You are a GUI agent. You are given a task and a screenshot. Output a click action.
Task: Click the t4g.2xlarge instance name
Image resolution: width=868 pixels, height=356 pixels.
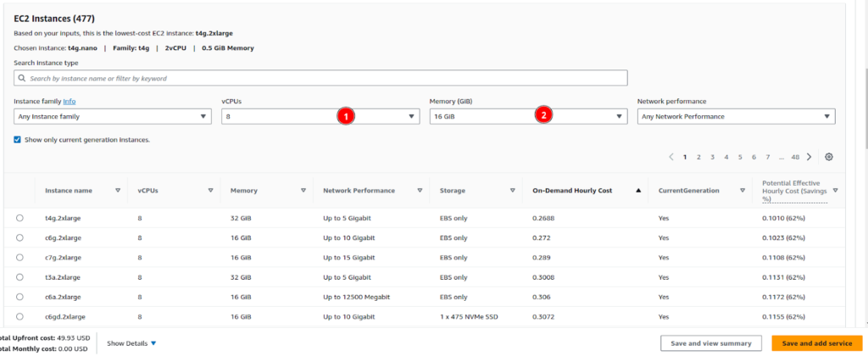(63, 218)
